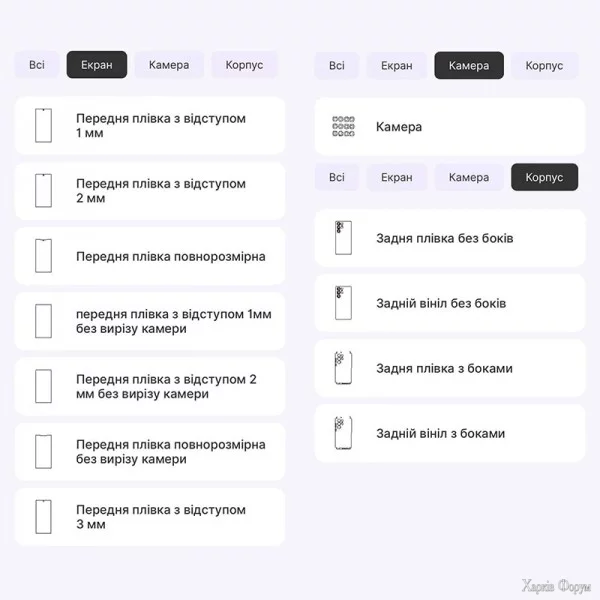Select Корпус tab in left panel
Image resolution: width=600 pixels, height=600 pixels.
(x=244, y=65)
